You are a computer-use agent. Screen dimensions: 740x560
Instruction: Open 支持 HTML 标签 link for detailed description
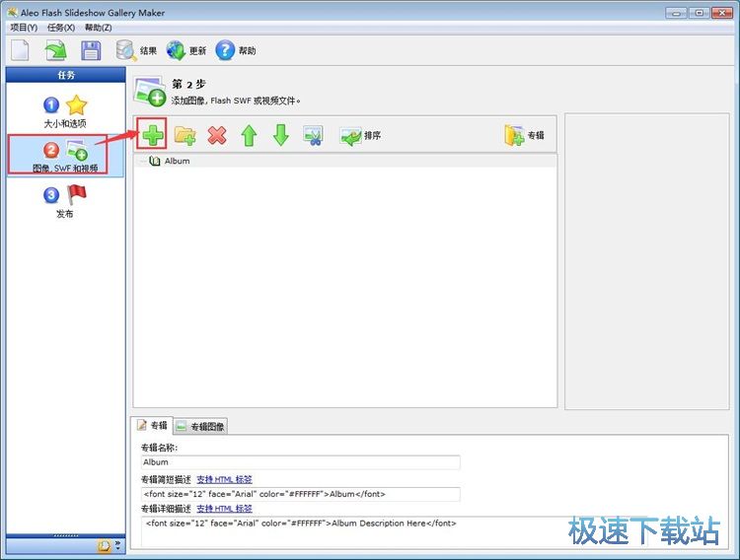(224, 509)
